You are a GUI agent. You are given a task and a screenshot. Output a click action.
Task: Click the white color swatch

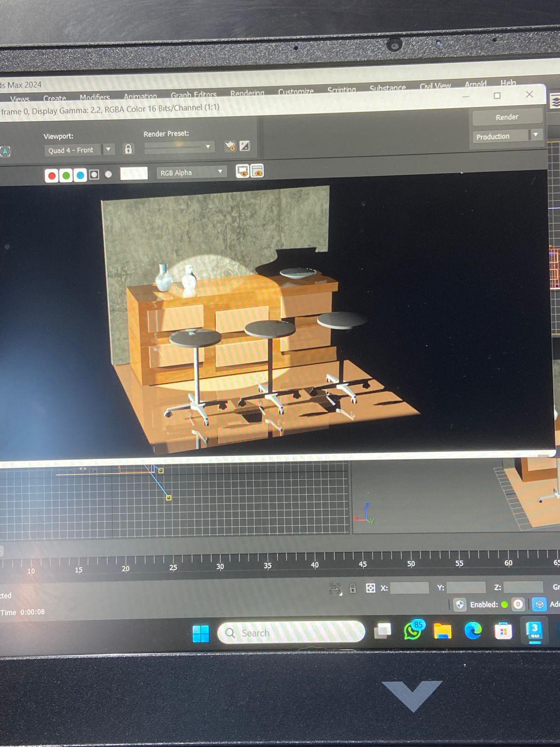tap(134, 173)
